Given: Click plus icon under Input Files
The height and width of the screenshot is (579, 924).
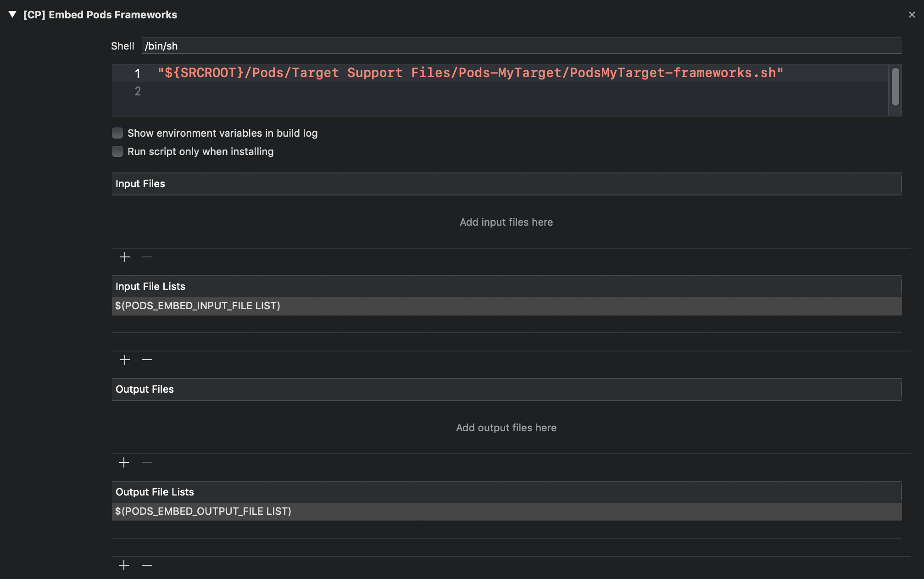Looking at the screenshot, I should (125, 257).
